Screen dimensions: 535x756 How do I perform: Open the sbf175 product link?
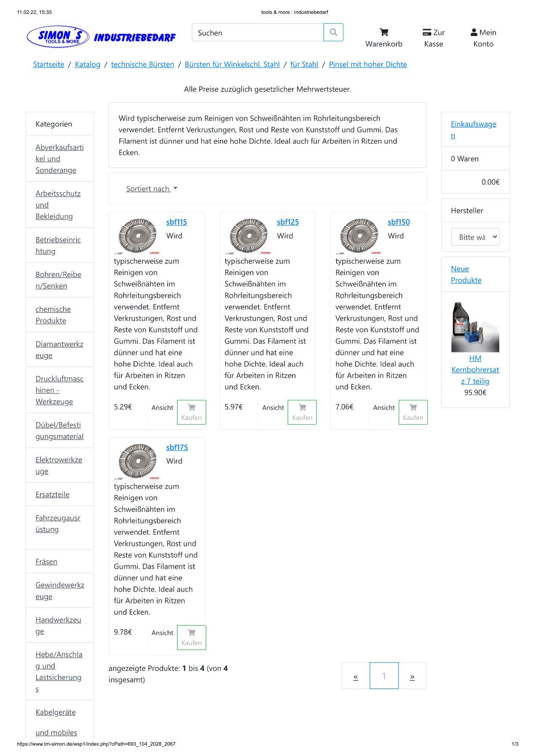(177, 447)
